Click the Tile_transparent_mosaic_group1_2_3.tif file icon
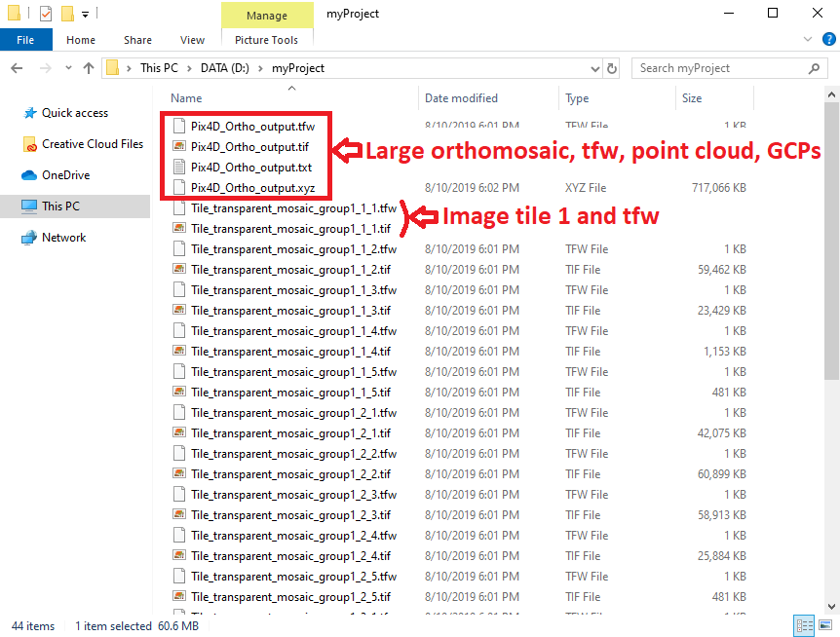 (x=179, y=514)
